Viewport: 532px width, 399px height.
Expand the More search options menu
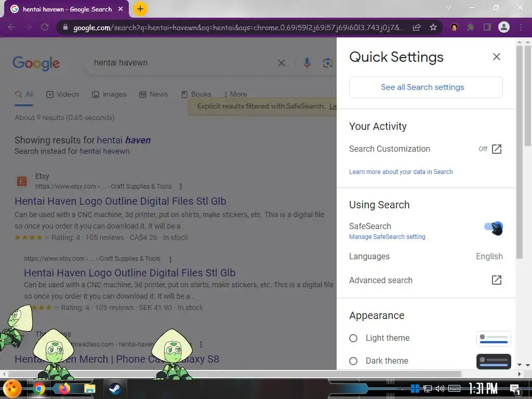point(235,95)
